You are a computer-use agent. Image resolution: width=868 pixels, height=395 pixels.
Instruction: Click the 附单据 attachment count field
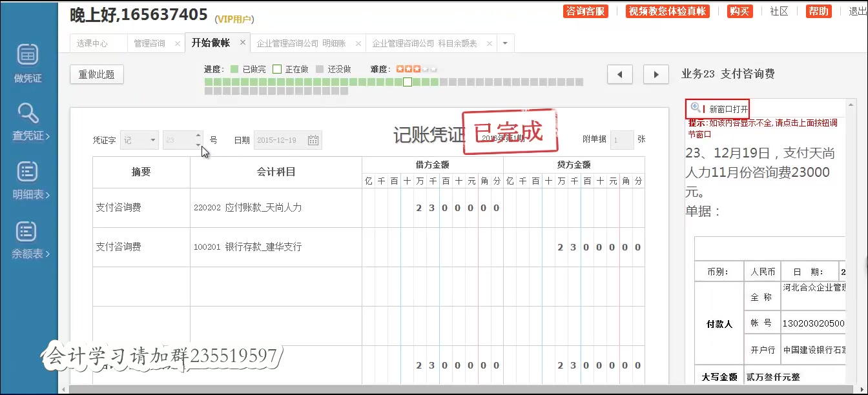click(621, 140)
